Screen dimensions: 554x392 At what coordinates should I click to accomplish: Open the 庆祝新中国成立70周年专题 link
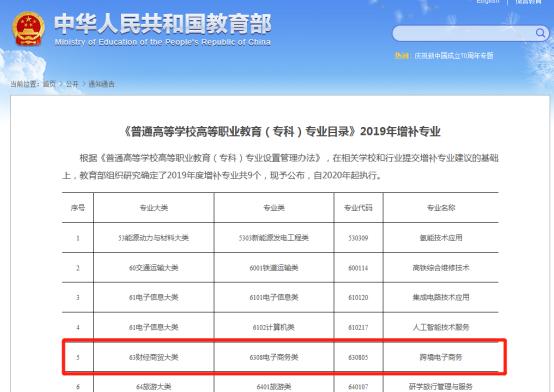click(454, 56)
